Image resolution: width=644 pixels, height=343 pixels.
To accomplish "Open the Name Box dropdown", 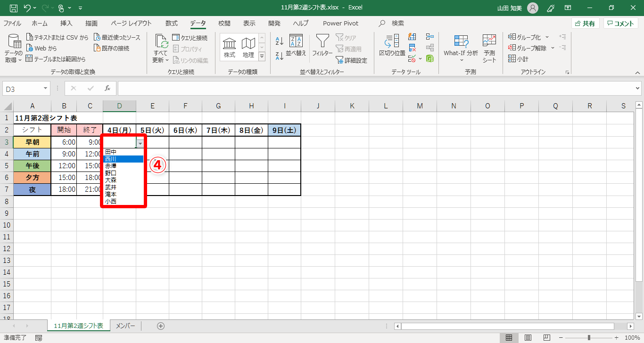I will 46,89.
